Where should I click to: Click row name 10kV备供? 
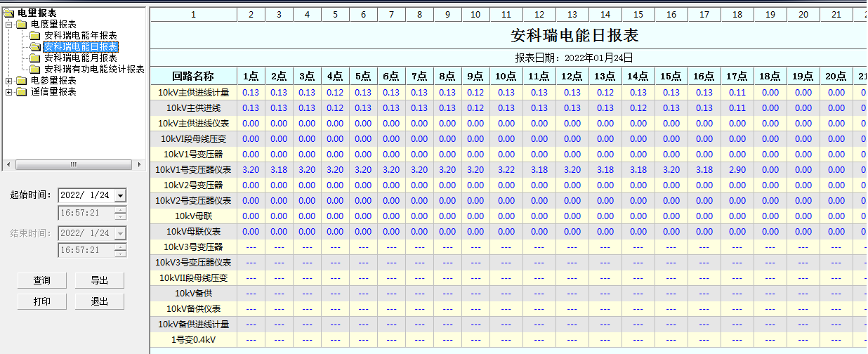tap(194, 293)
